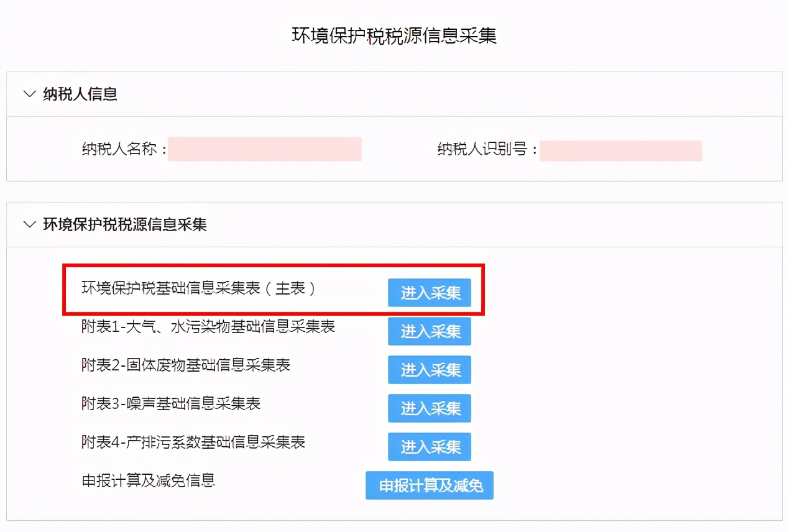The width and height of the screenshot is (787, 532).
Task: Open 附表1-大气、水污染物基础信息采集表 collection
Action: 430,331
